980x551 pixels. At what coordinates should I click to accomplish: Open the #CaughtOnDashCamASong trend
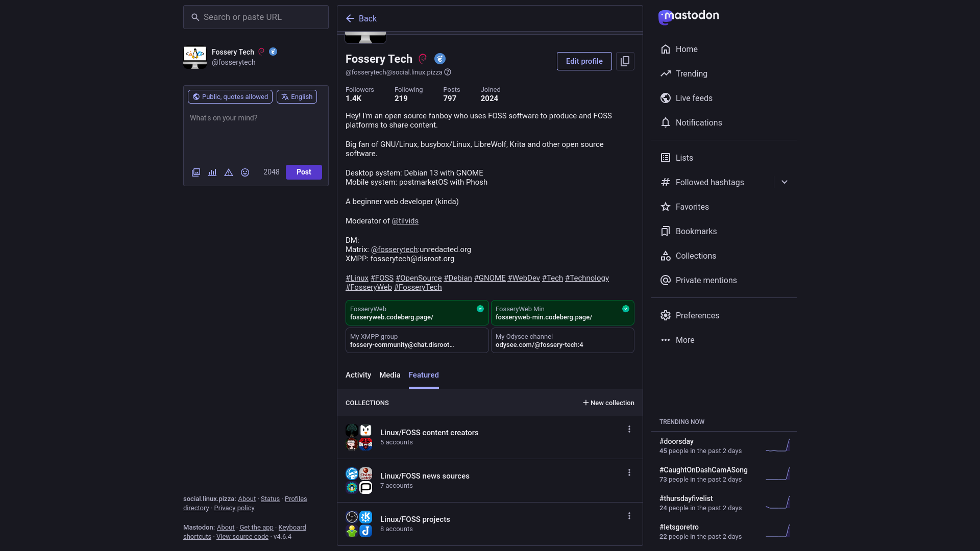click(703, 470)
